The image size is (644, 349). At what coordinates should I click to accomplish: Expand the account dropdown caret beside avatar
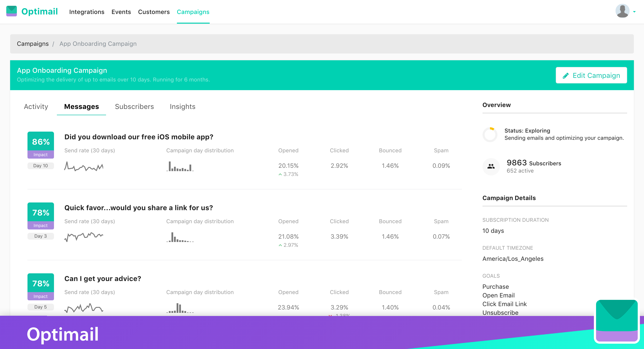634,12
